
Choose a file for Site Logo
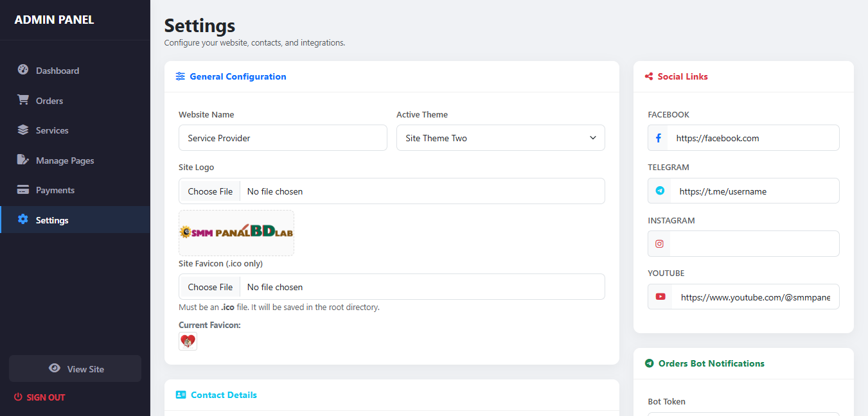[x=211, y=191]
